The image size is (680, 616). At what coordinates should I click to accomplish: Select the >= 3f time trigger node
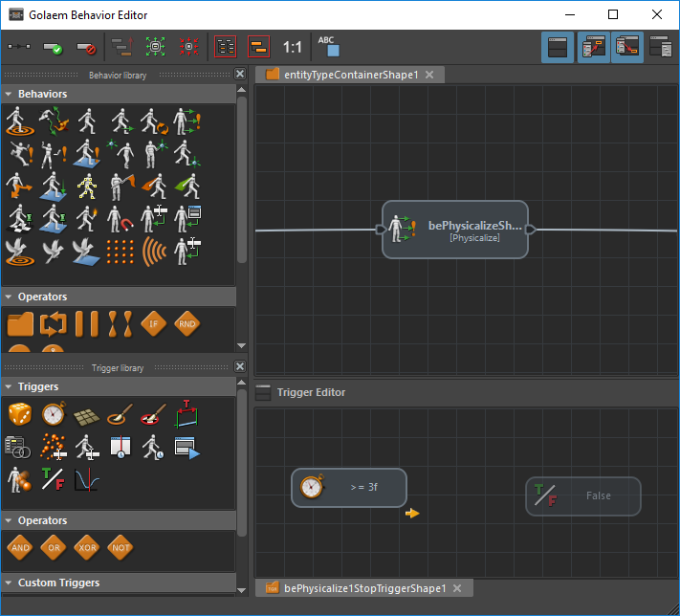[x=349, y=488]
